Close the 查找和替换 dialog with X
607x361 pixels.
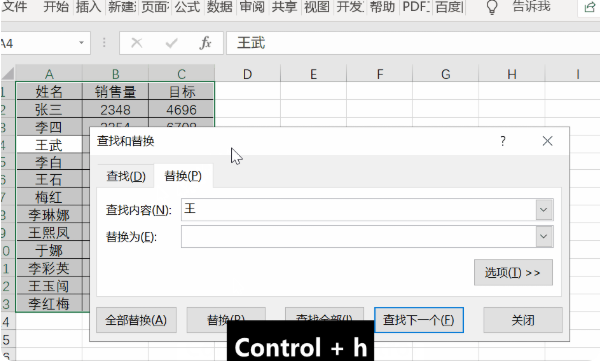(x=547, y=141)
